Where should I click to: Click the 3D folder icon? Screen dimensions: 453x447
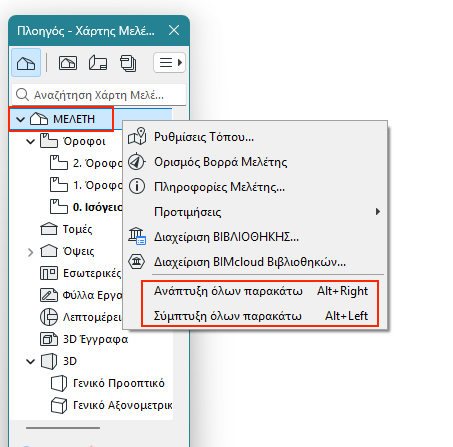point(49,361)
